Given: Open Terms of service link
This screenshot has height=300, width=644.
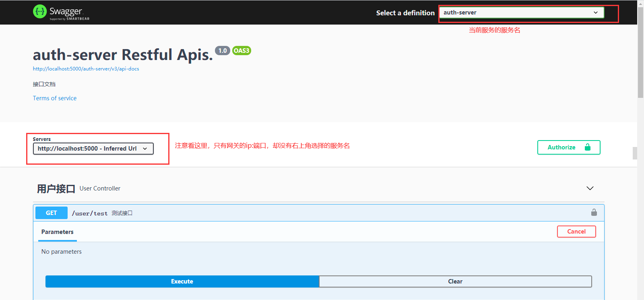Looking at the screenshot, I should tap(55, 98).
